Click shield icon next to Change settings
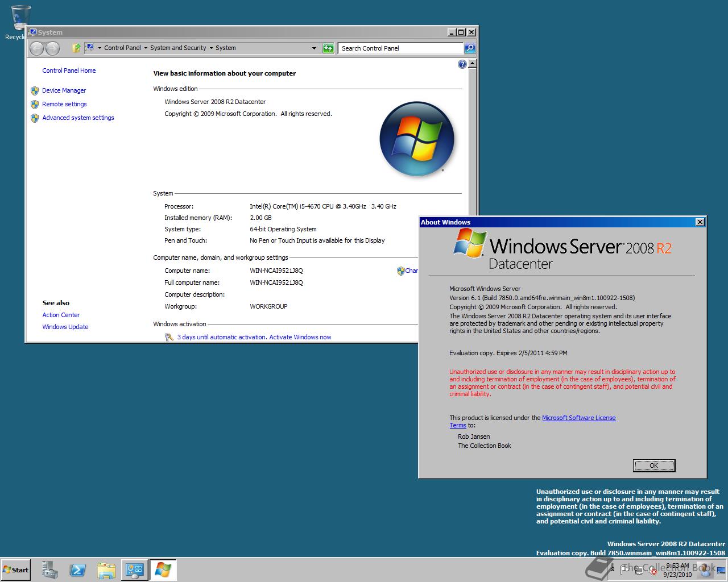The image size is (728, 582). tap(400, 271)
